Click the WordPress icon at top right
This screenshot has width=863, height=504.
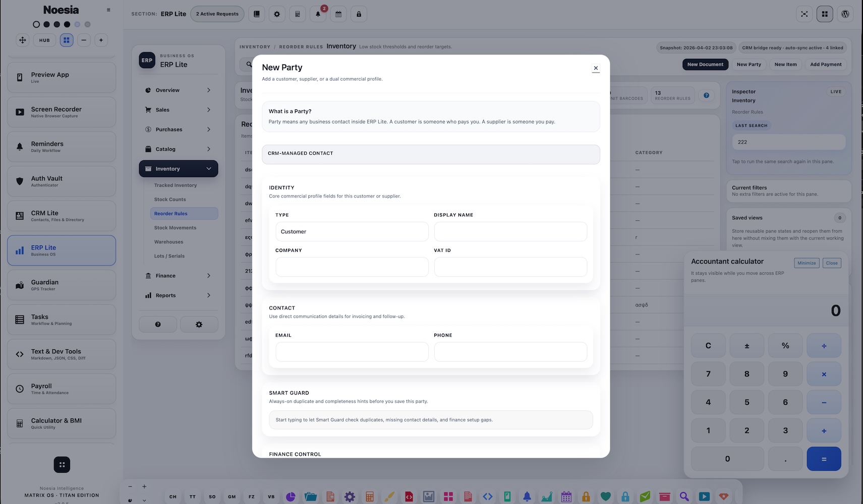(x=845, y=14)
